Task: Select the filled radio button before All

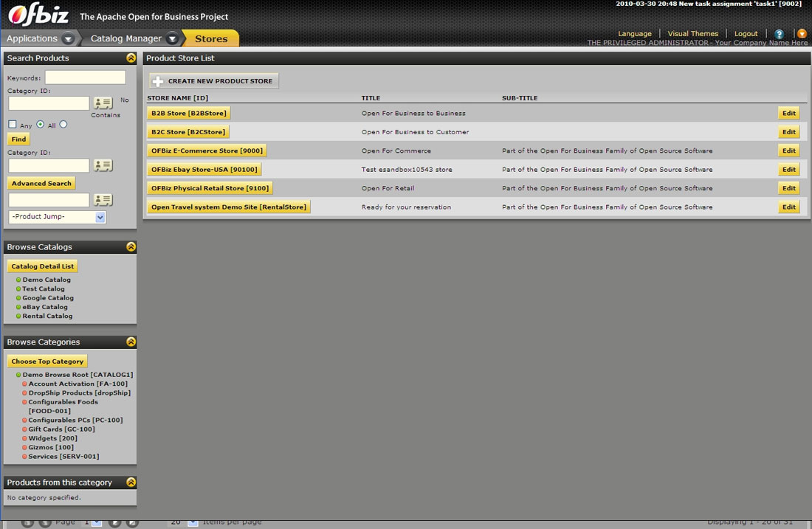Action: pos(41,124)
